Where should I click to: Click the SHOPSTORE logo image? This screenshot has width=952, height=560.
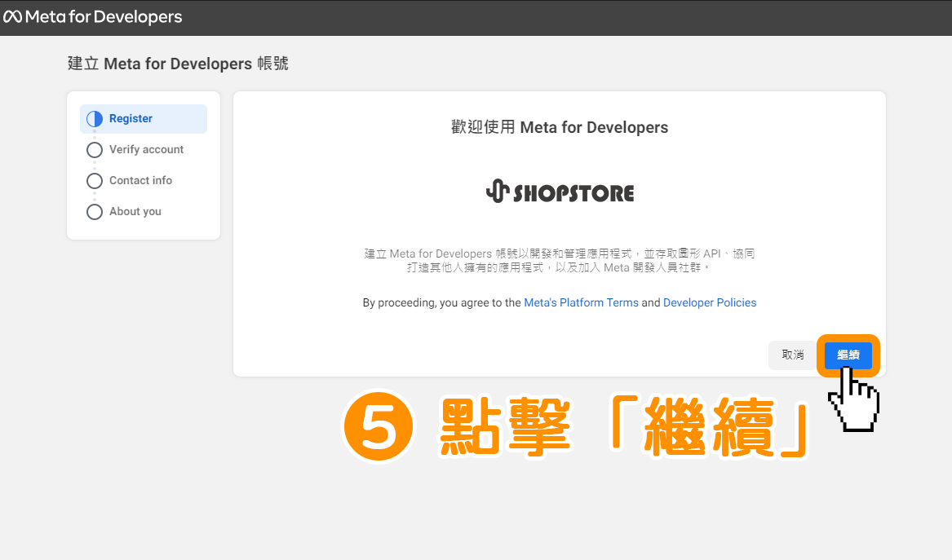pyautogui.click(x=560, y=192)
